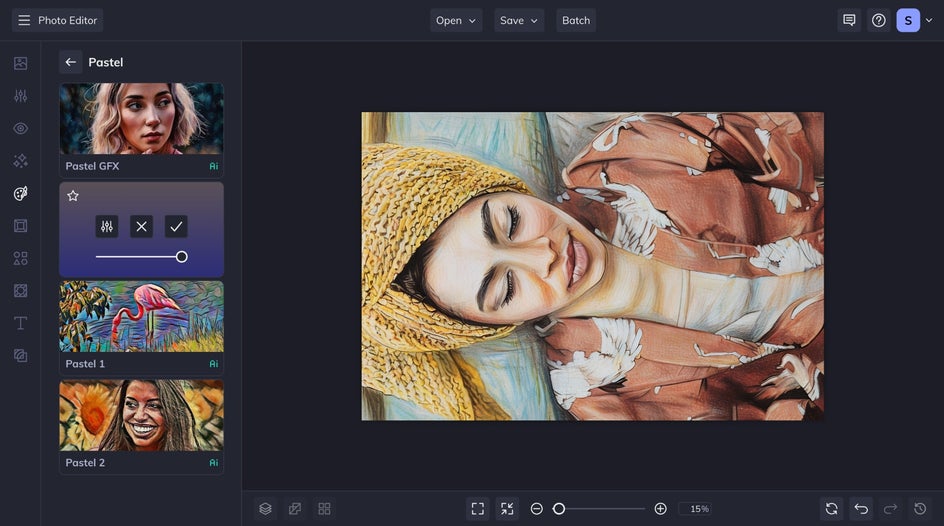Open effect settings sliders button
This screenshot has width=944, height=526.
point(107,226)
